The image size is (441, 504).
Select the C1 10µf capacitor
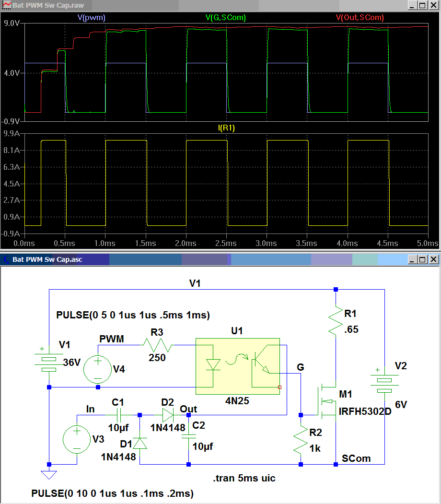click(119, 415)
